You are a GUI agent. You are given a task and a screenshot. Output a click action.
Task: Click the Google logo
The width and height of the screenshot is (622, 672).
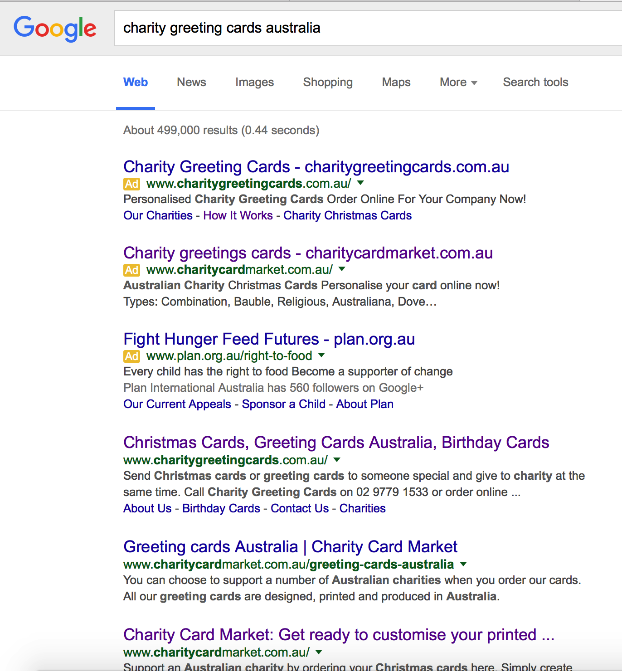coord(55,28)
